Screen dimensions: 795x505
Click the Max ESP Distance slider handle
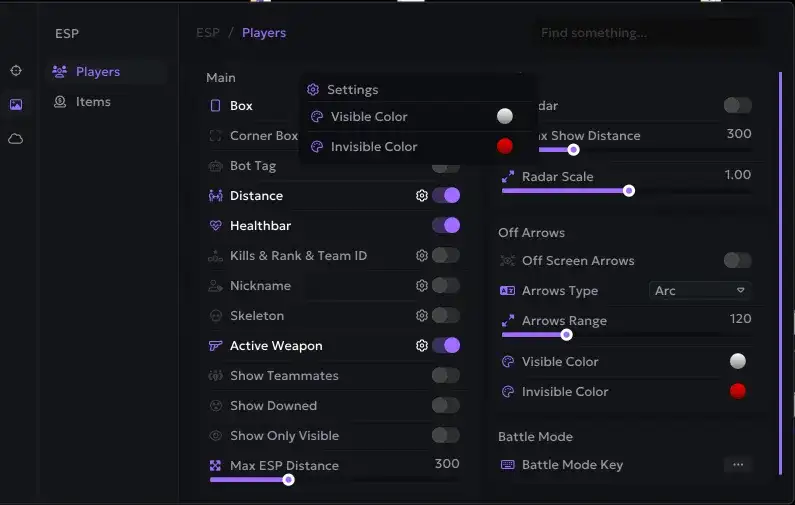click(x=289, y=480)
